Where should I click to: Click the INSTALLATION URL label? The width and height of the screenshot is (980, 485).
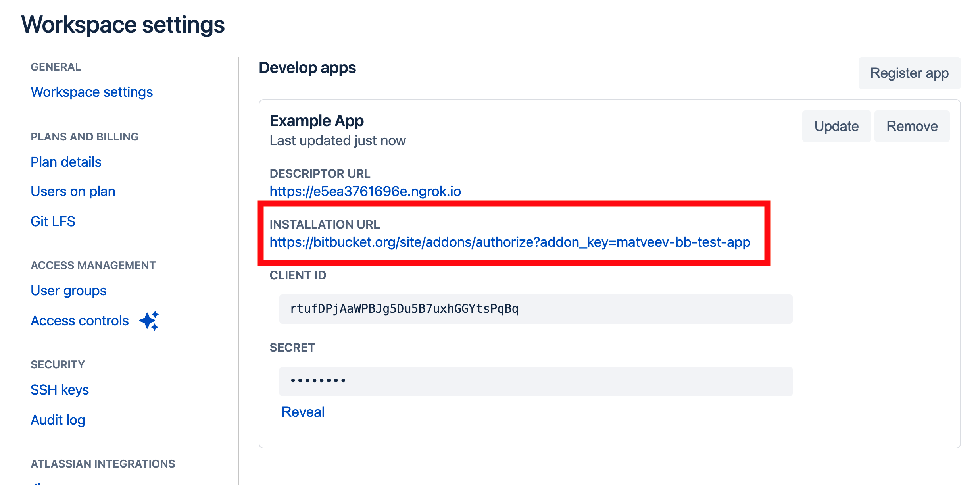click(x=325, y=225)
